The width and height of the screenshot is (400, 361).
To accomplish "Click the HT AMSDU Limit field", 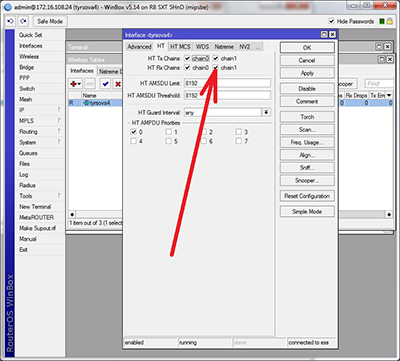I will (227, 83).
